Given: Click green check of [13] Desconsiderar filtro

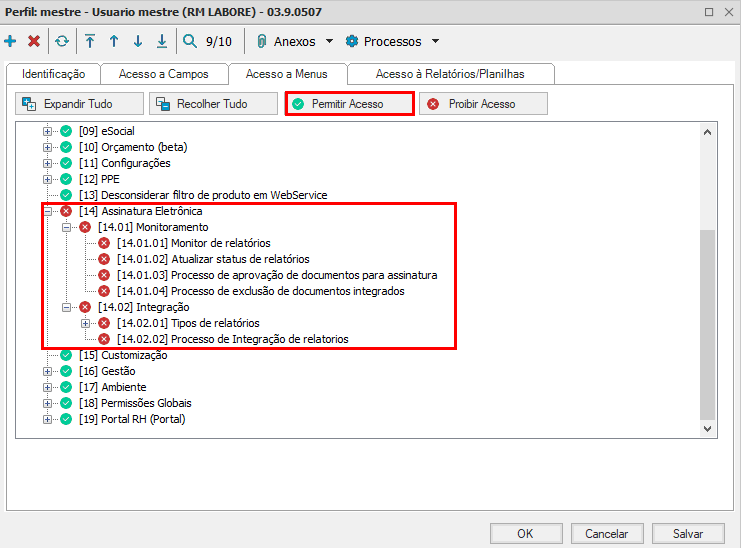Looking at the screenshot, I should [x=66, y=195].
